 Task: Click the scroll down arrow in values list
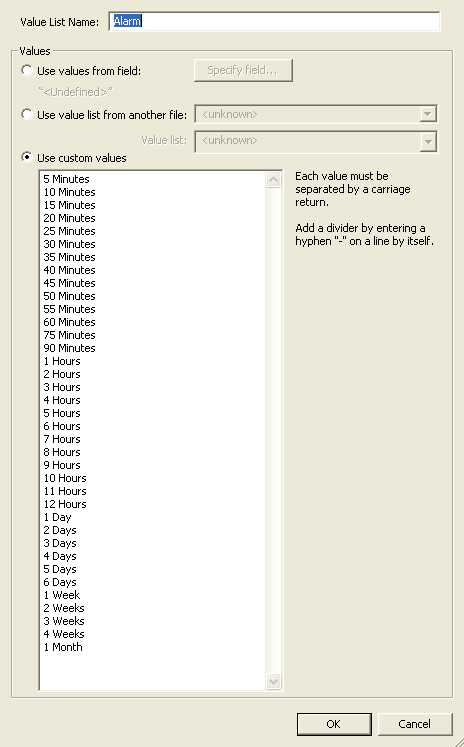coord(273,681)
